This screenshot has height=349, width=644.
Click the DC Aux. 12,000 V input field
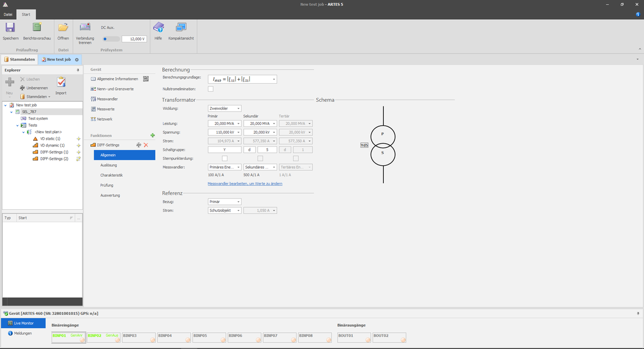[134, 39]
